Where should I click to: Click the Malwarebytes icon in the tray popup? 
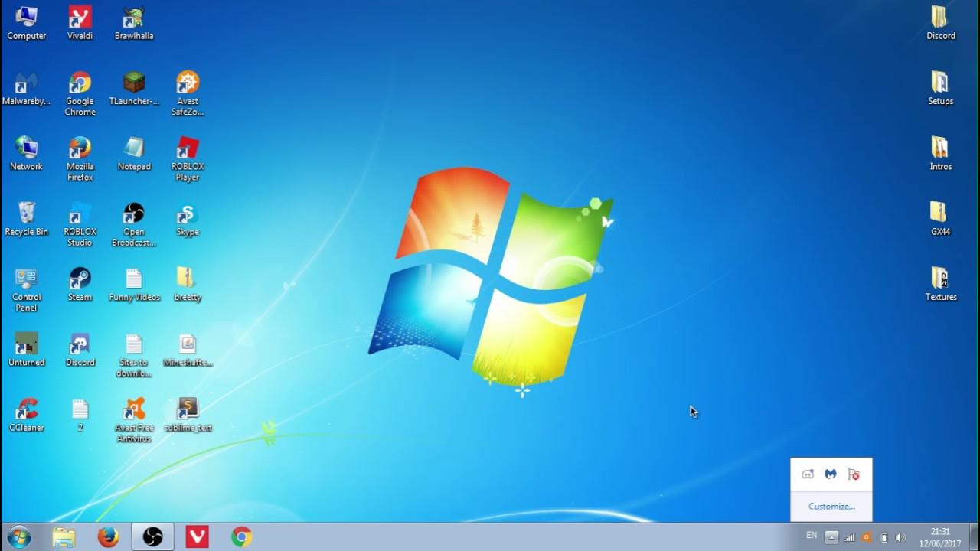(831, 474)
